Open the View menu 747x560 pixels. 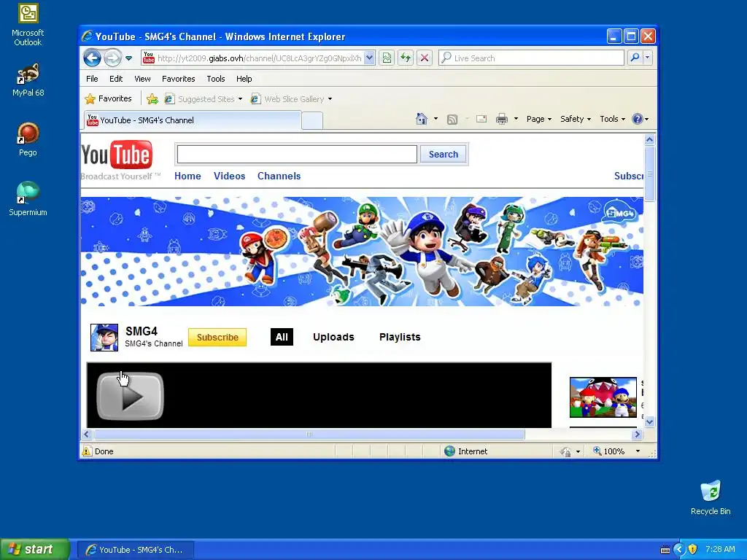pyautogui.click(x=142, y=79)
